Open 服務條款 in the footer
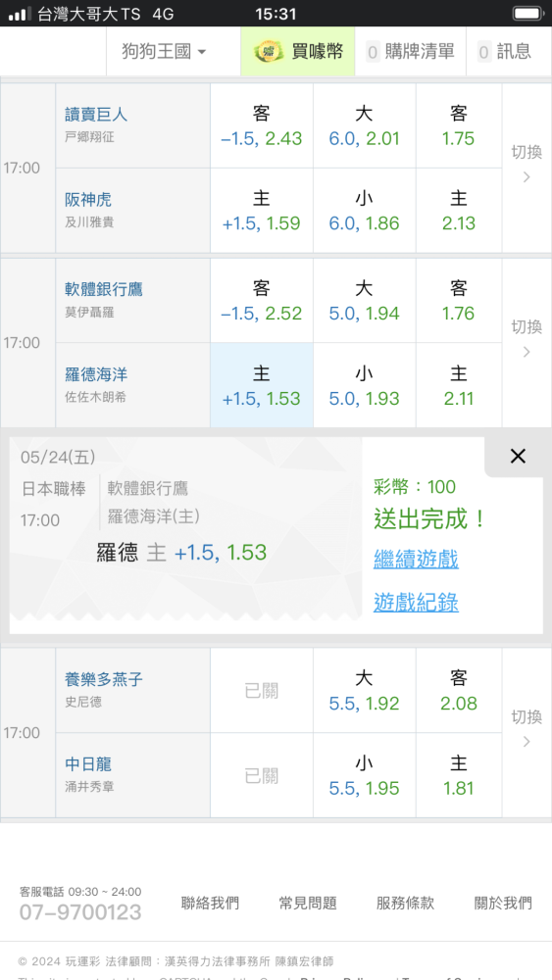 click(405, 904)
